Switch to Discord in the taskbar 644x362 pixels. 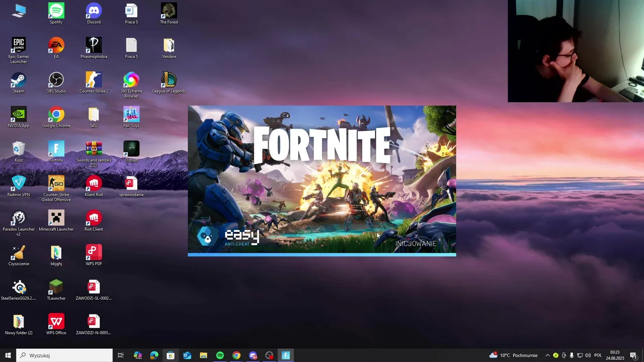click(x=253, y=355)
